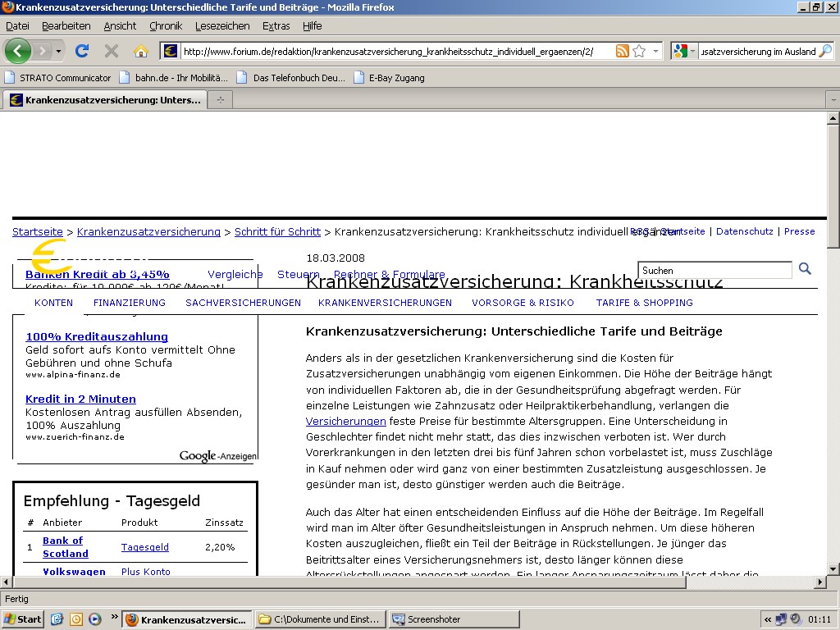Go to the browser home page icon
The height and width of the screenshot is (630, 840).
pos(140,51)
